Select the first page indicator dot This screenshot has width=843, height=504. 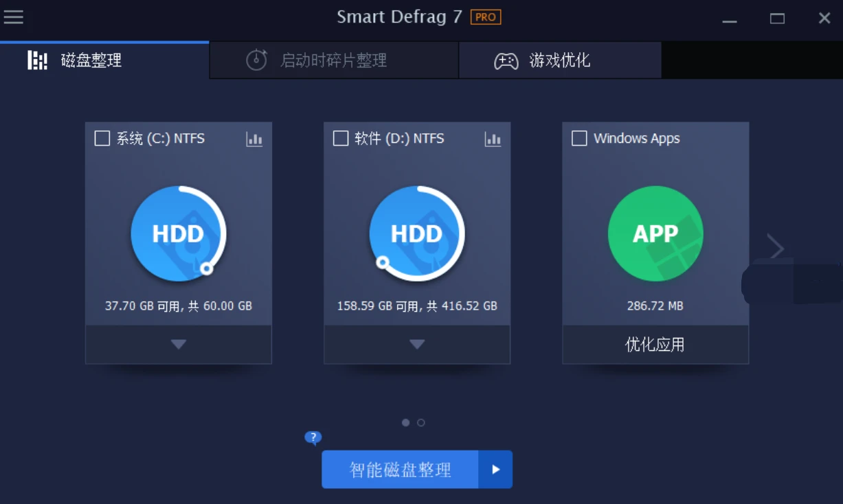pyautogui.click(x=406, y=423)
